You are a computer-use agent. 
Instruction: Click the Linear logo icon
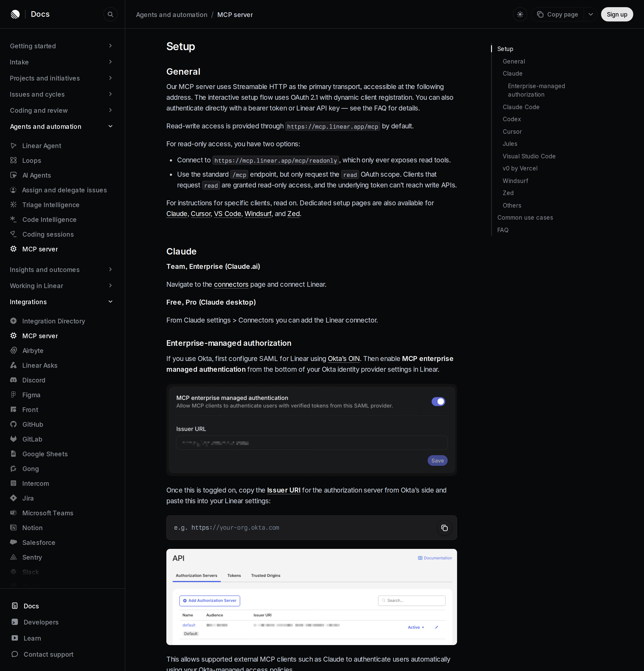(15, 14)
